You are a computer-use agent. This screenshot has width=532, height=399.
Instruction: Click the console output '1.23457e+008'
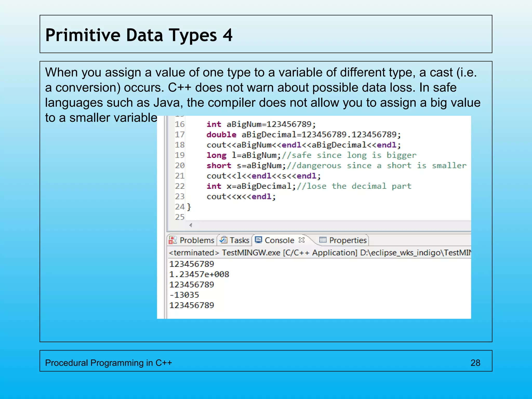click(199, 274)
